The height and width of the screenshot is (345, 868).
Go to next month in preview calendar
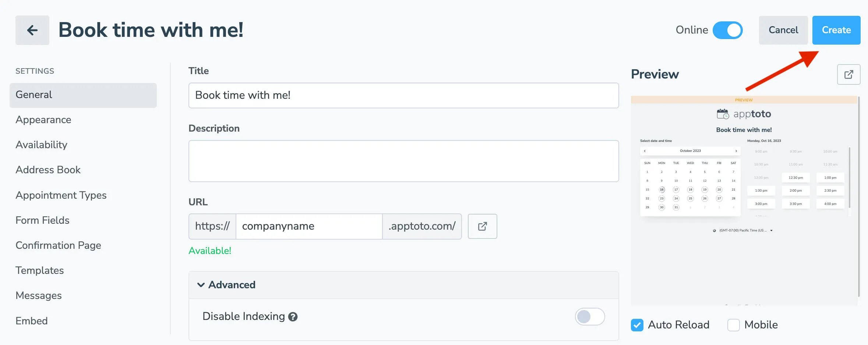point(736,151)
